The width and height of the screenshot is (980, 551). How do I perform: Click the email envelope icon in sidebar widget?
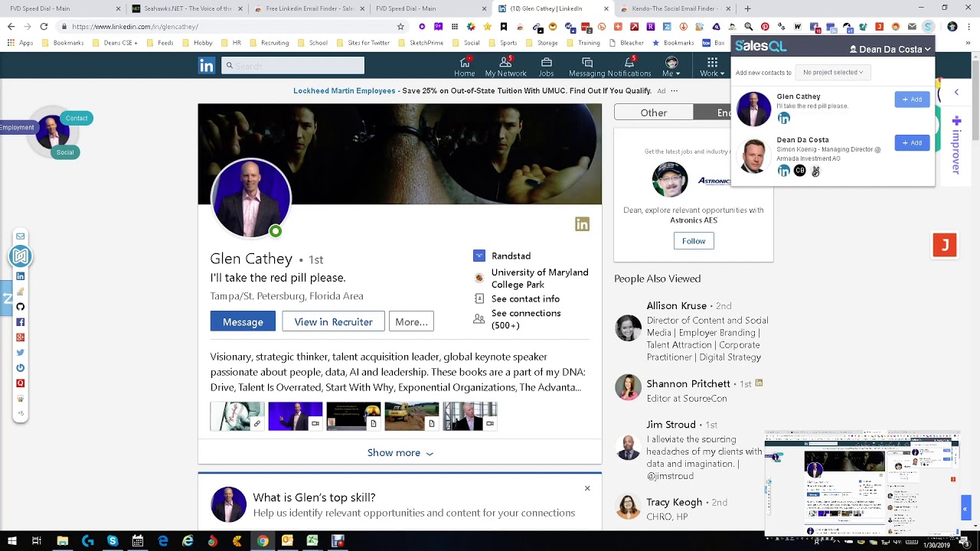point(21,236)
